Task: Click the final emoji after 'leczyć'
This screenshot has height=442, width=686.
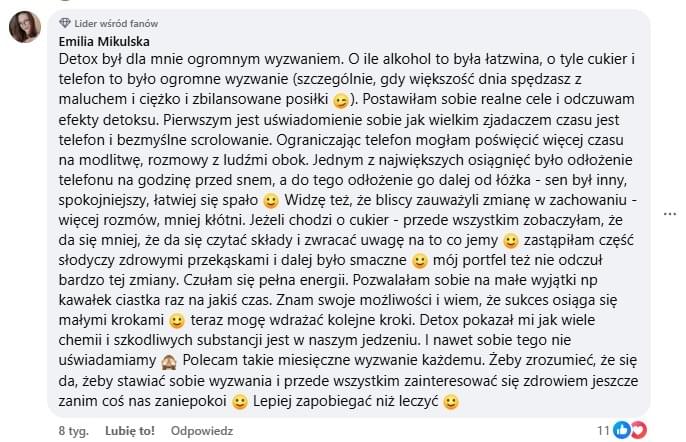Action: coord(450,402)
